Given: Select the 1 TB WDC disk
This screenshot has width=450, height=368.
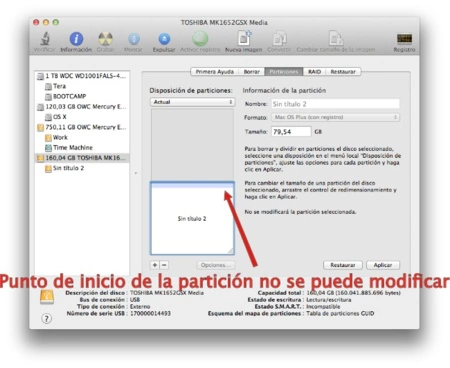Looking at the screenshot, I should [82, 76].
